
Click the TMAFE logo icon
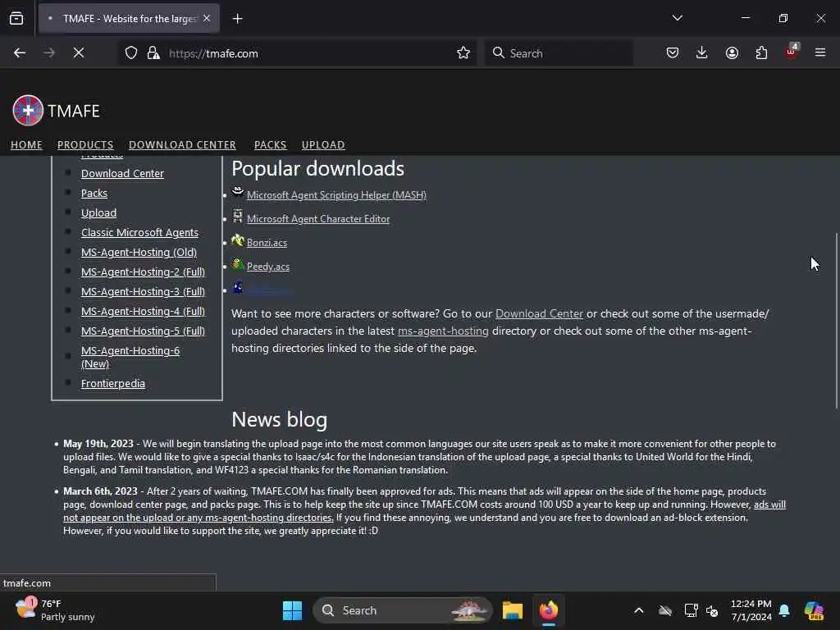(x=28, y=111)
